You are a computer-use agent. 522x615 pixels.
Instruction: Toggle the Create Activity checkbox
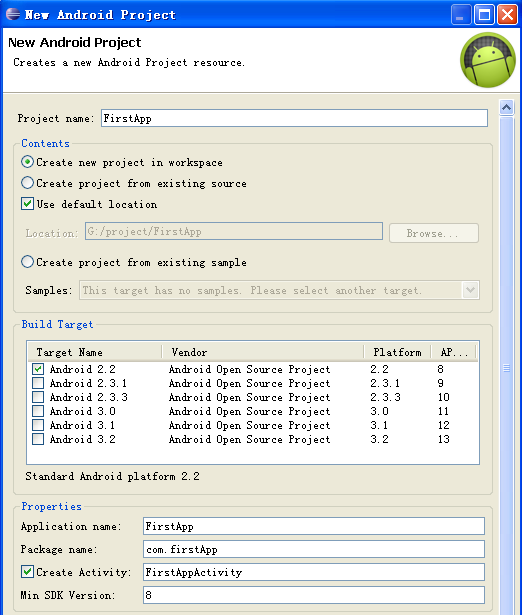[27, 572]
